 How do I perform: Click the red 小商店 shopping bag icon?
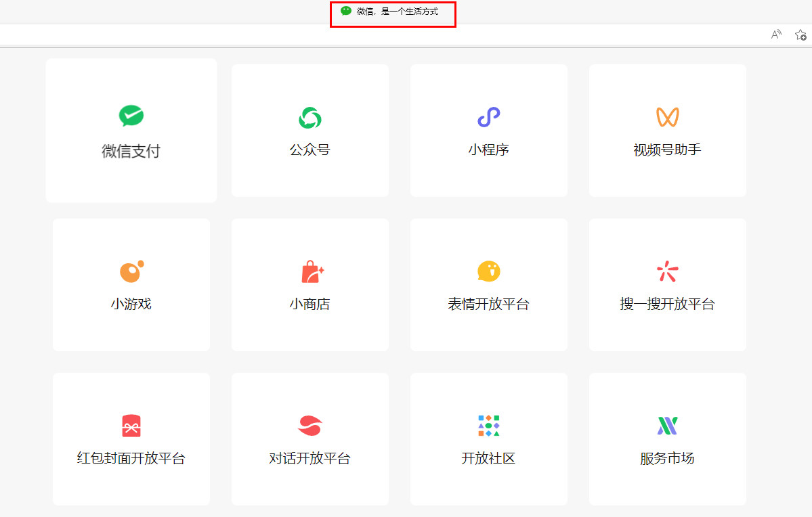[312, 271]
